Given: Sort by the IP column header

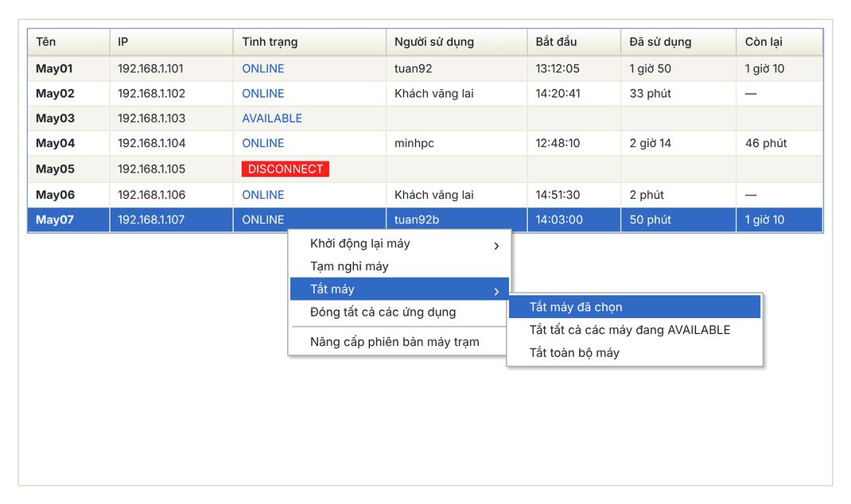Looking at the screenshot, I should coord(172,42).
